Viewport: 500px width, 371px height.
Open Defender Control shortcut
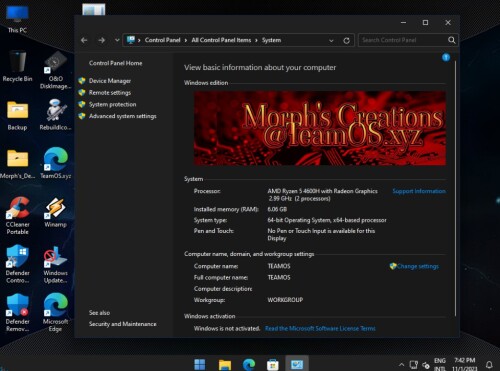(x=17, y=264)
